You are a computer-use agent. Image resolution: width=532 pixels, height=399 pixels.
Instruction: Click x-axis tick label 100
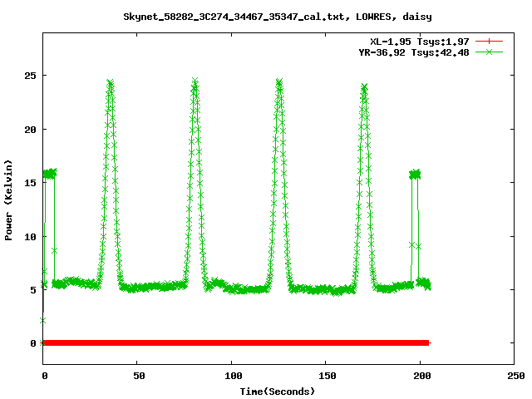(234, 376)
